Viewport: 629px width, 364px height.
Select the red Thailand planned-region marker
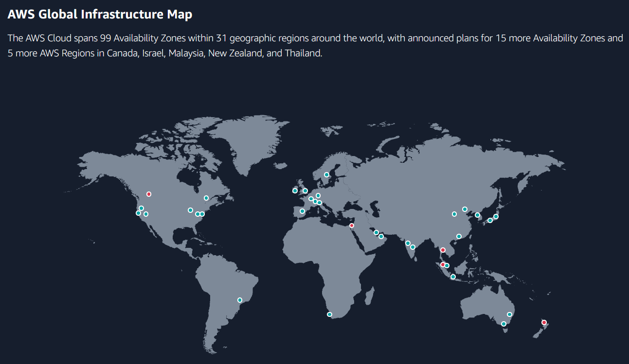coord(443,250)
